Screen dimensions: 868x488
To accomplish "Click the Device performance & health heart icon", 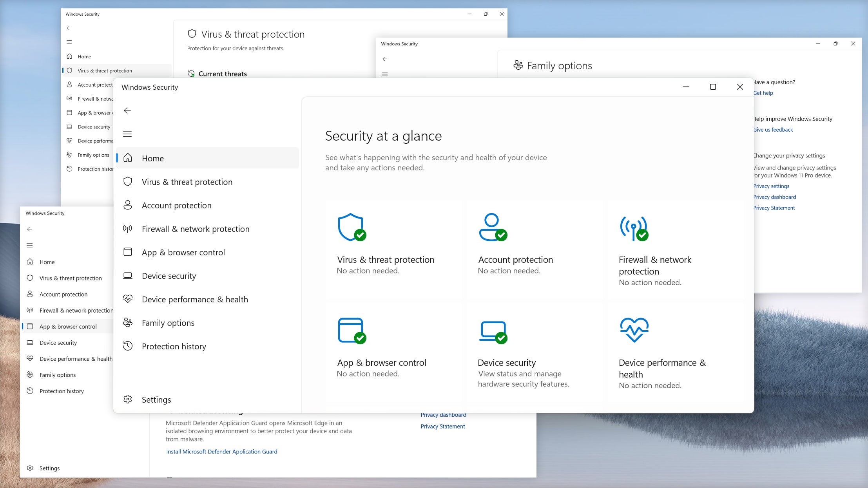I will coord(128,299).
